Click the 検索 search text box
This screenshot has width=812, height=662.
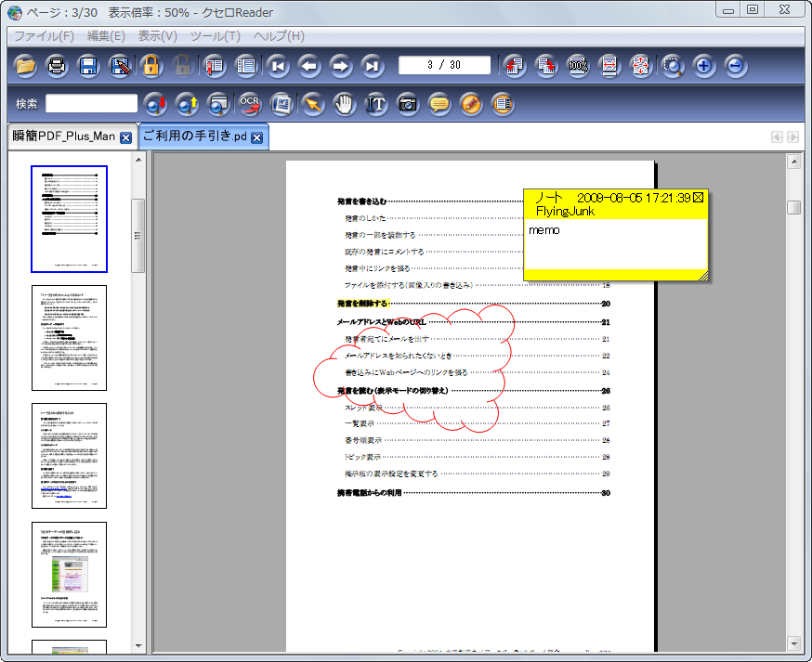click(x=91, y=103)
